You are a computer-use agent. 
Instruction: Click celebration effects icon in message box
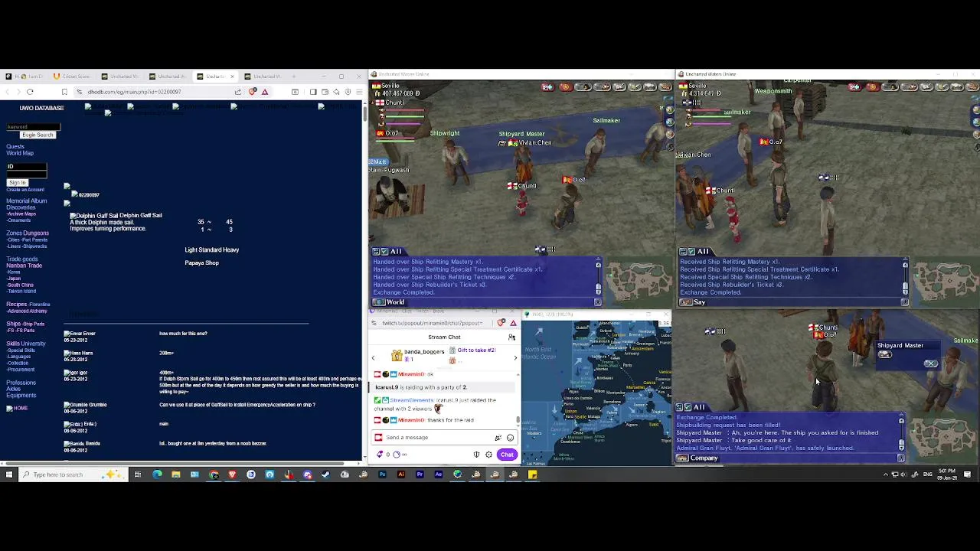(498, 438)
